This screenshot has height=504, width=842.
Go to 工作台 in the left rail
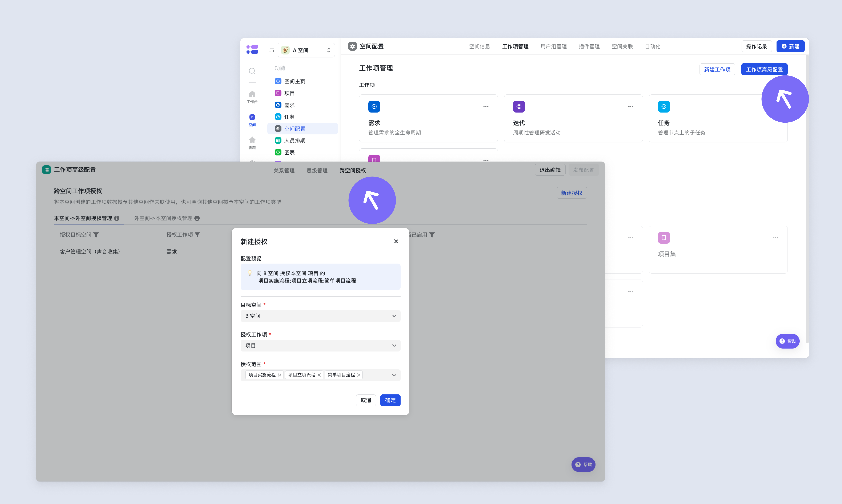[252, 97]
